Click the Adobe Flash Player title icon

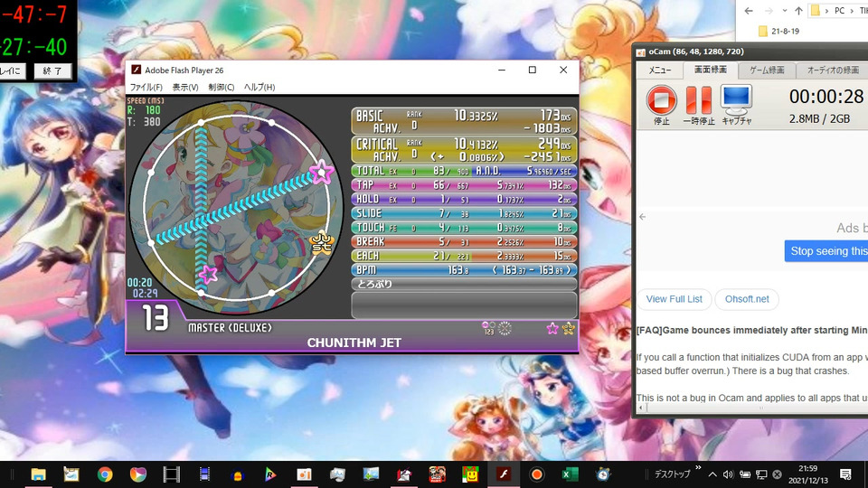136,70
